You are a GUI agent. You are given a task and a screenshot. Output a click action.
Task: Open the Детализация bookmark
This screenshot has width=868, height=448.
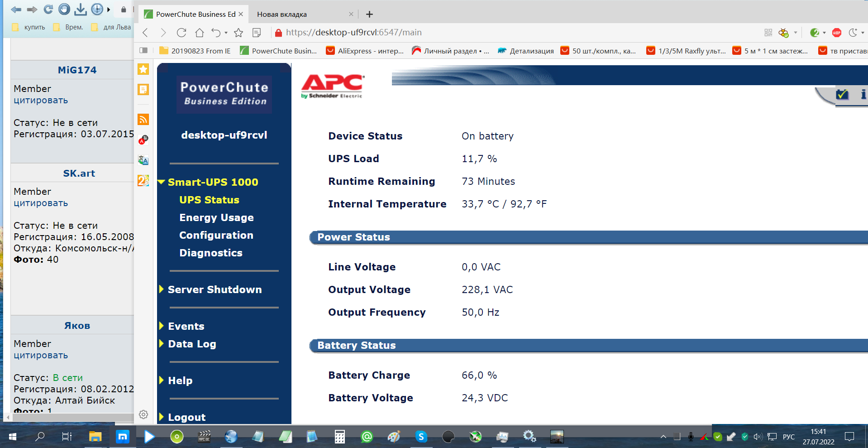click(x=525, y=51)
